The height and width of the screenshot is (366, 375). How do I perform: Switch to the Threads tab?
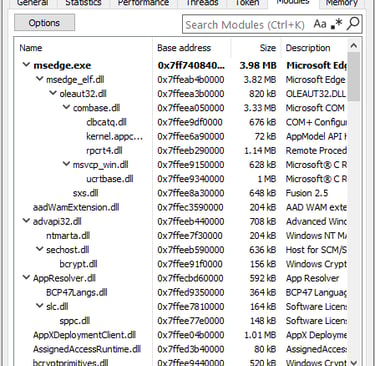[202, 3]
